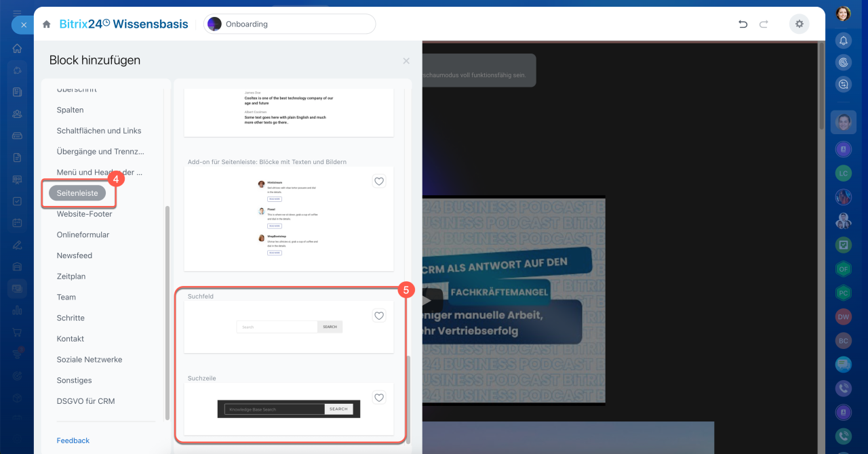
Task: Click the Bitrix24 Wissensbasis logo
Action: (124, 24)
